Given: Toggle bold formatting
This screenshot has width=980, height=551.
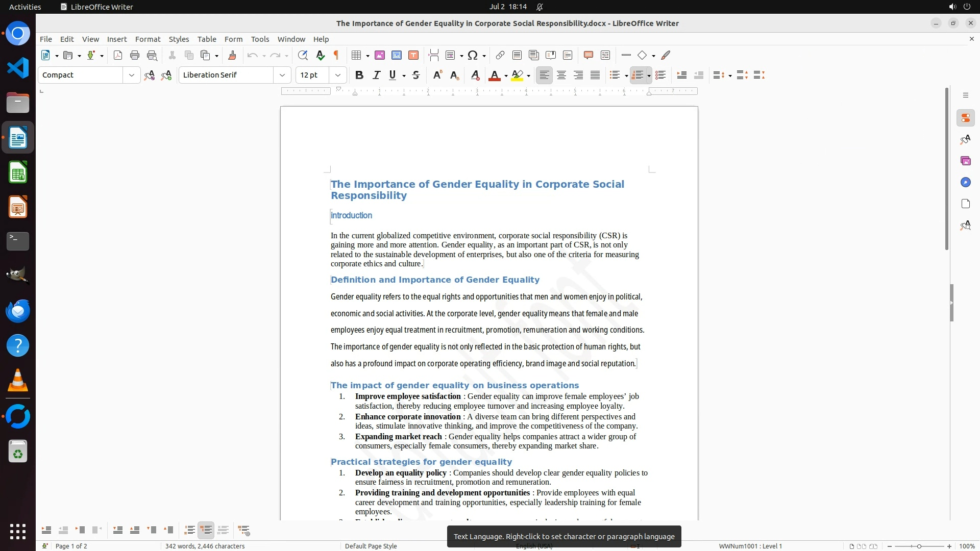Looking at the screenshot, I should 359,76.
